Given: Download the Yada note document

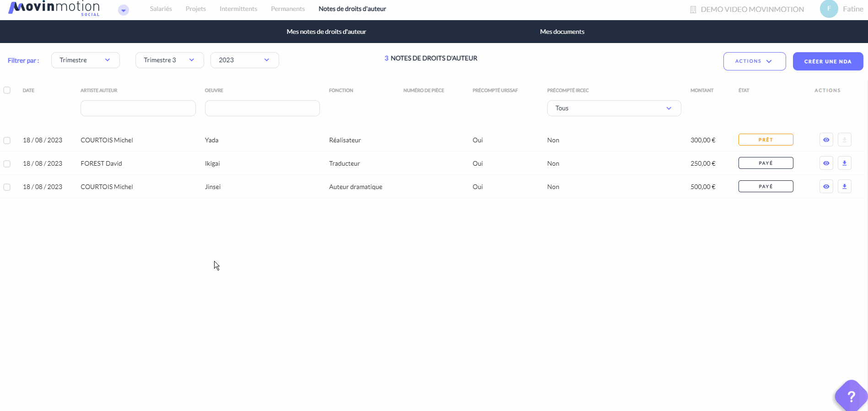Looking at the screenshot, I should pyautogui.click(x=845, y=140).
